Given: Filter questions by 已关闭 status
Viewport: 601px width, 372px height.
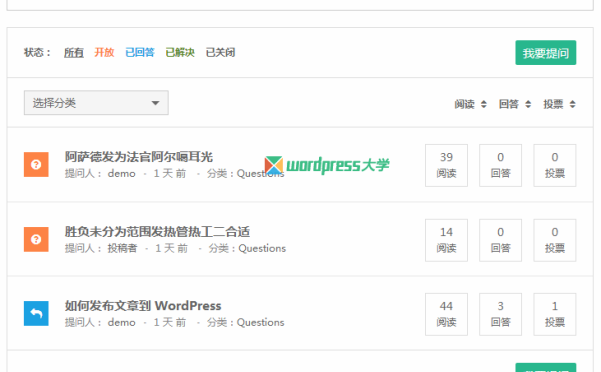Looking at the screenshot, I should coord(220,52).
